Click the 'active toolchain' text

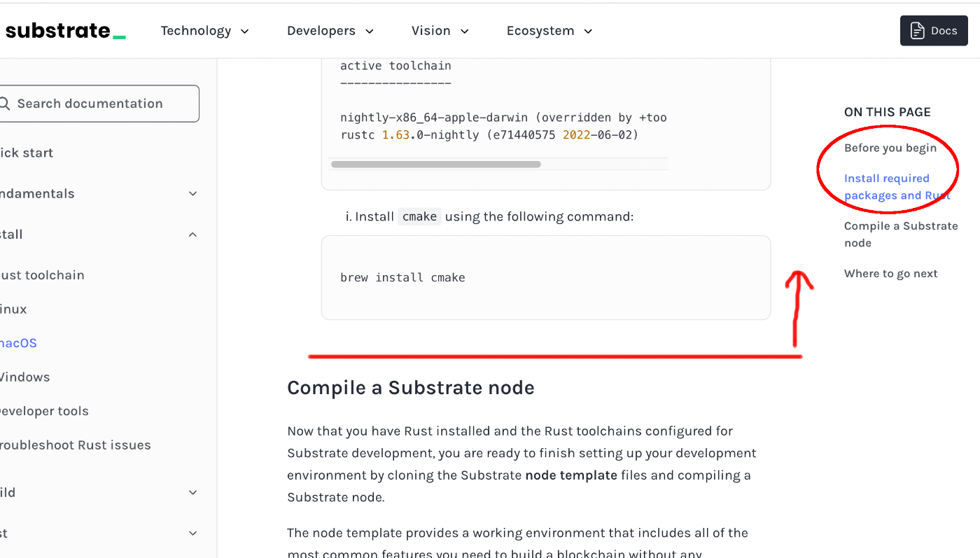395,66
